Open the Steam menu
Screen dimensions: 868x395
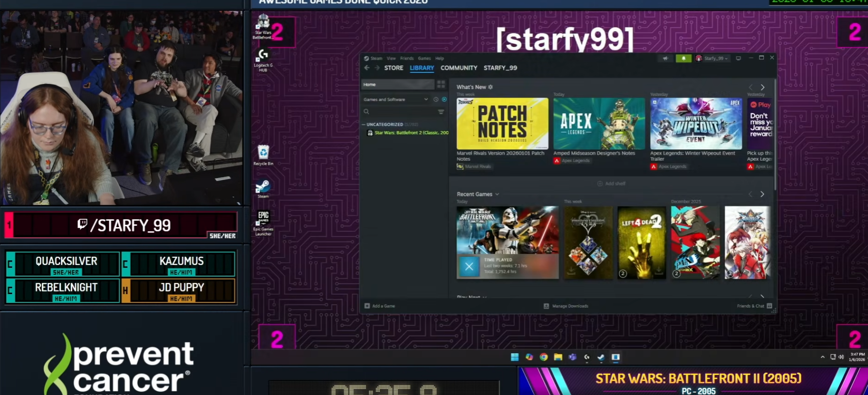click(x=377, y=58)
